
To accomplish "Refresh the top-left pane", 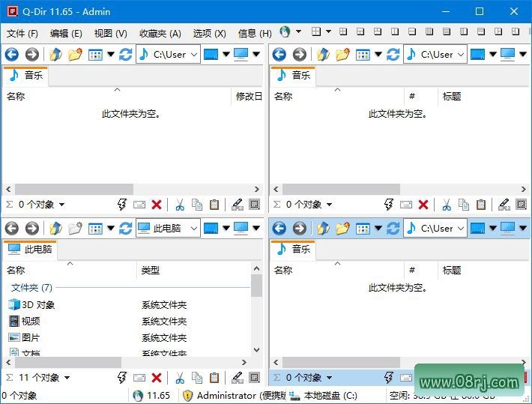I will (125, 54).
